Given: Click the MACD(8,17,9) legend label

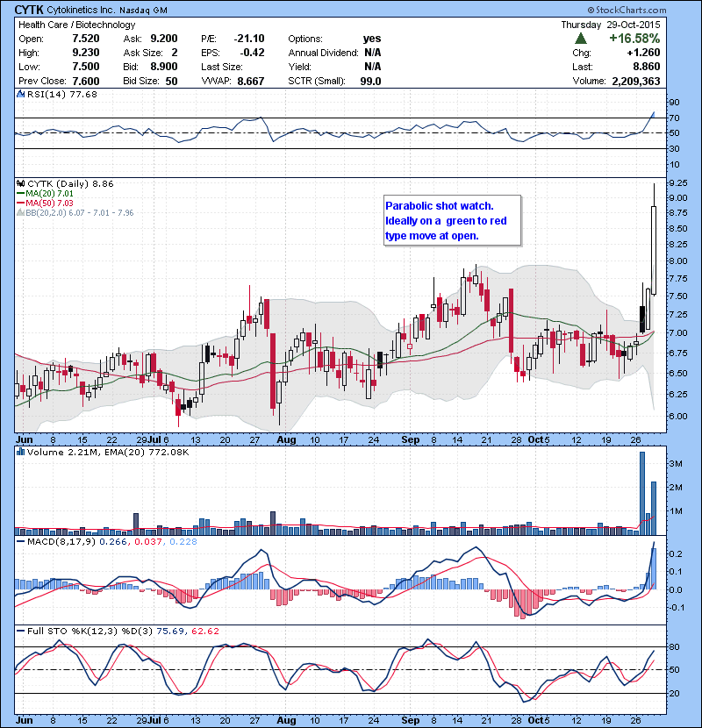Looking at the screenshot, I should (62, 542).
